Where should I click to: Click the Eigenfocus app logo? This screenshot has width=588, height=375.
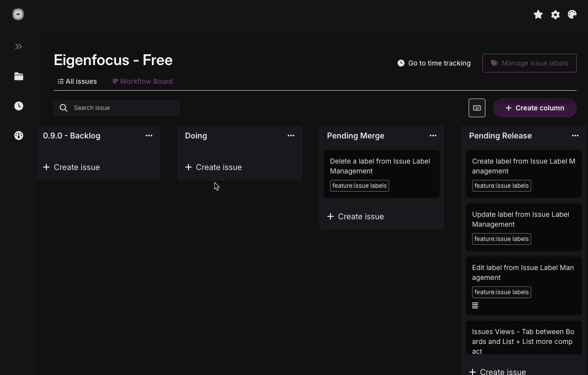(18, 14)
